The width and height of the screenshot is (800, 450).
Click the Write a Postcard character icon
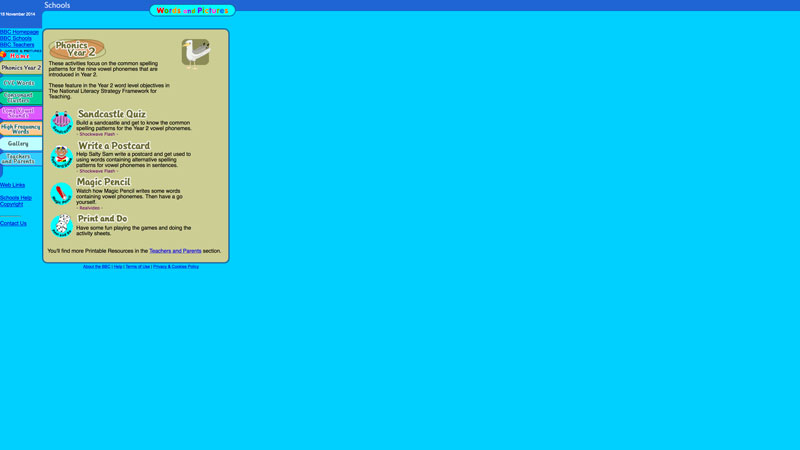62,157
